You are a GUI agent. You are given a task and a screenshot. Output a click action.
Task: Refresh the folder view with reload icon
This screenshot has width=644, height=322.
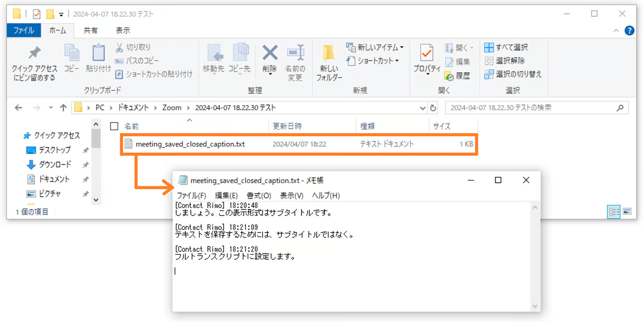pyautogui.click(x=433, y=108)
